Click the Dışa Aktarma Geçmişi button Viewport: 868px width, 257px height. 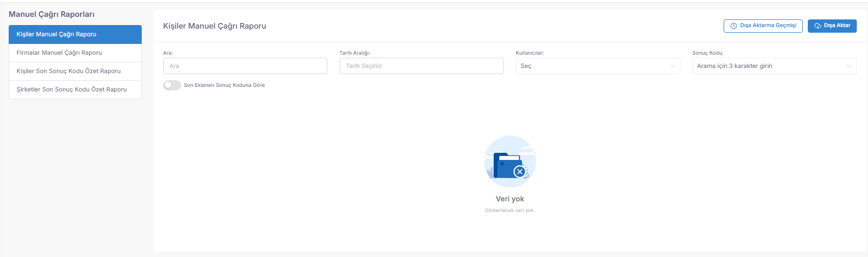(x=763, y=26)
